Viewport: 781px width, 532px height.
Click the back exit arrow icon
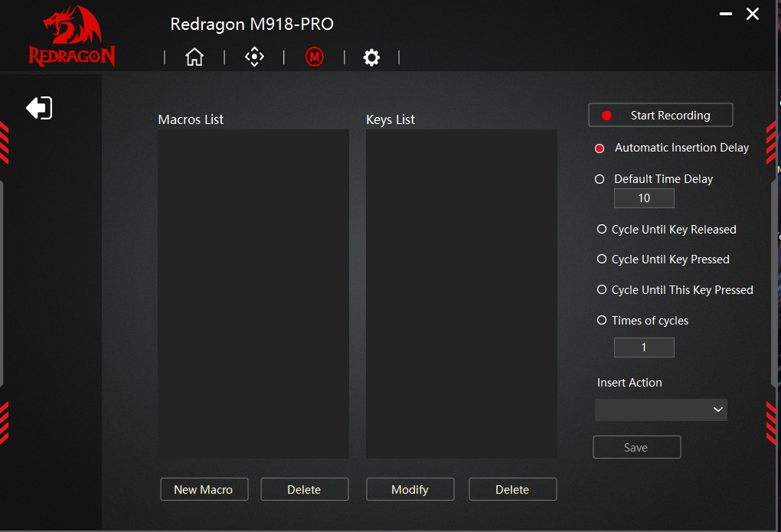pos(39,108)
